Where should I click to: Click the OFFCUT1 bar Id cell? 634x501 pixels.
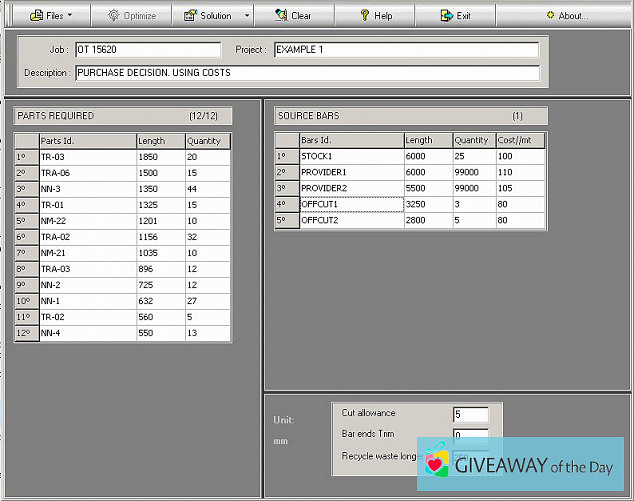(351, 204)
